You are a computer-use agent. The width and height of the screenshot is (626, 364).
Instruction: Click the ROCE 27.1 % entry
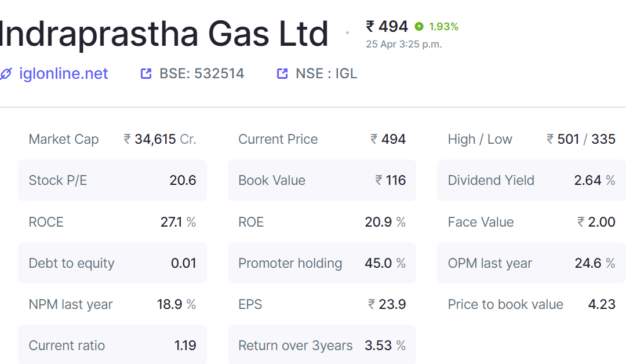click(x=112, y=222)
